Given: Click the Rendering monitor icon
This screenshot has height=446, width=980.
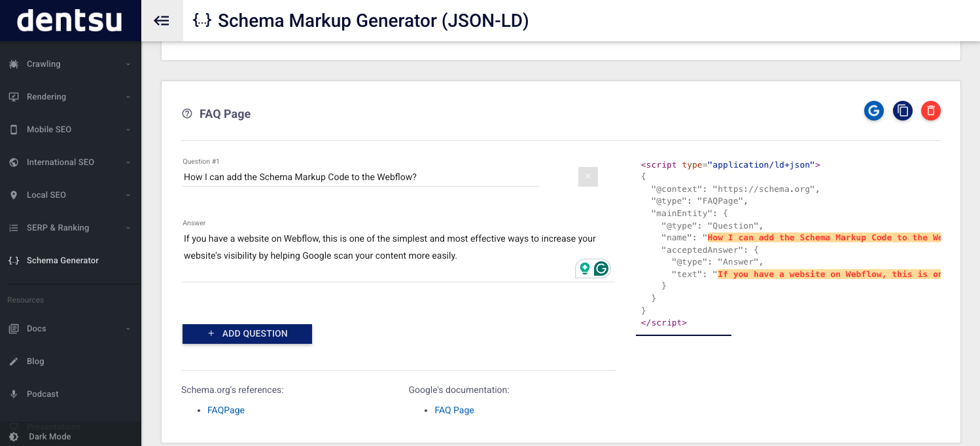Looking at the screenshot, I should 14,97.
